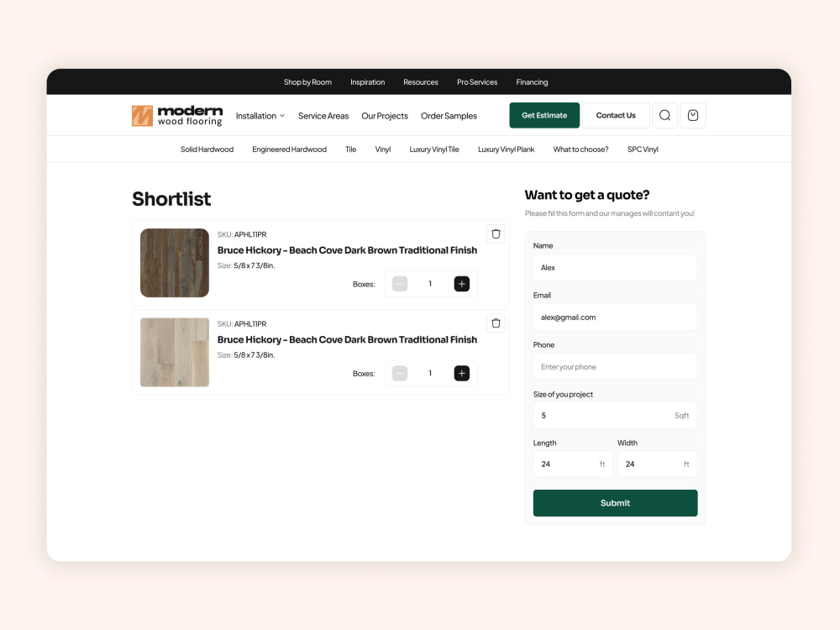Click the second item's boxes quantity value
This screenshot has height=630, width=840.
pos(430,374)
